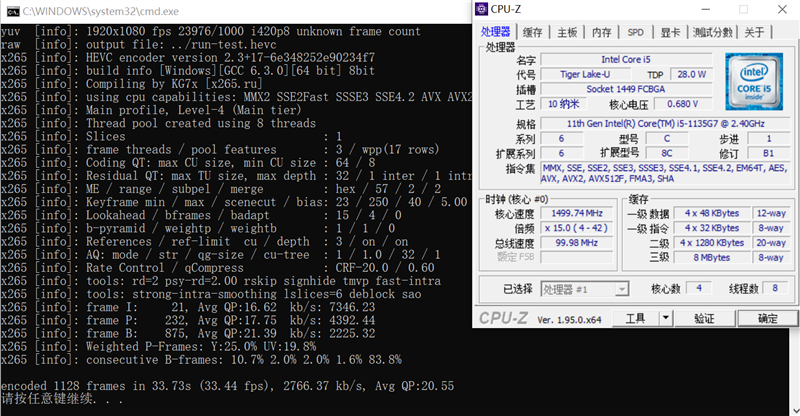Open the 显卡 tab
Viewport: 800px width, 416px height.
click(x=670, y=32)
